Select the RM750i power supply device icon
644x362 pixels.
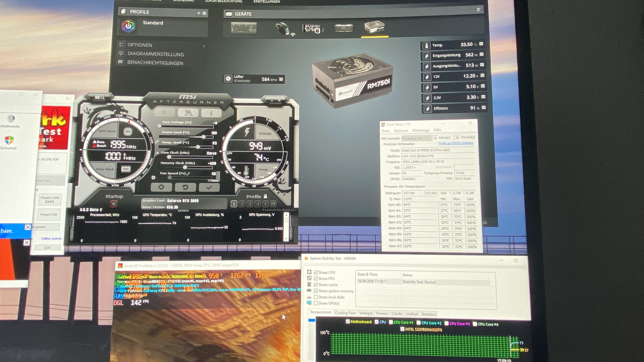point(374,27)
